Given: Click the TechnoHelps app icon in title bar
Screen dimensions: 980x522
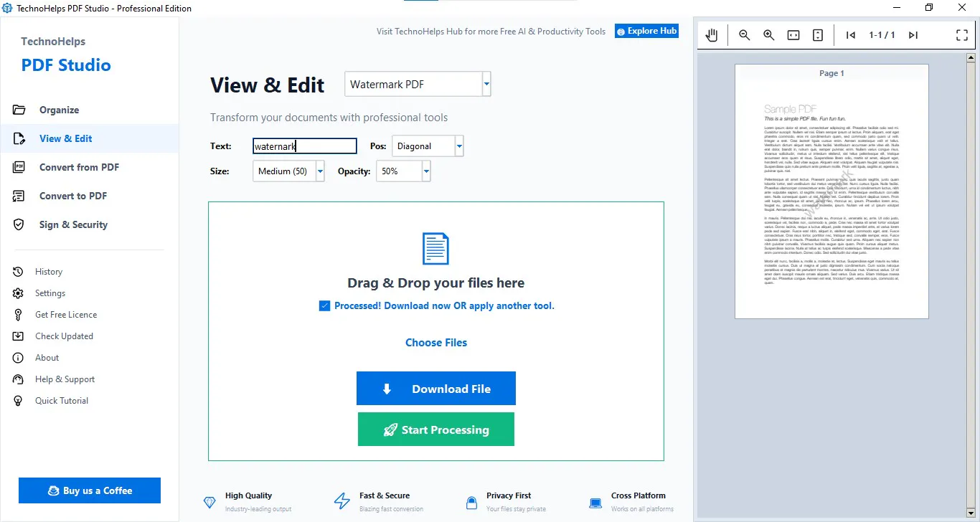Looking at the screenshot, I should (7, 8).
